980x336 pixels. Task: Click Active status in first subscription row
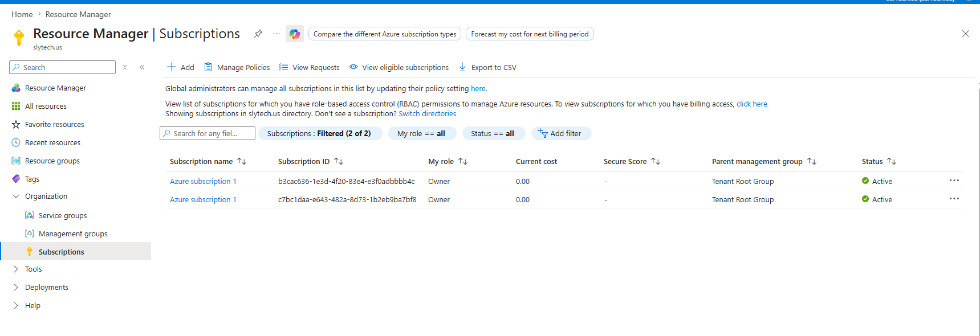pos(877,181)
